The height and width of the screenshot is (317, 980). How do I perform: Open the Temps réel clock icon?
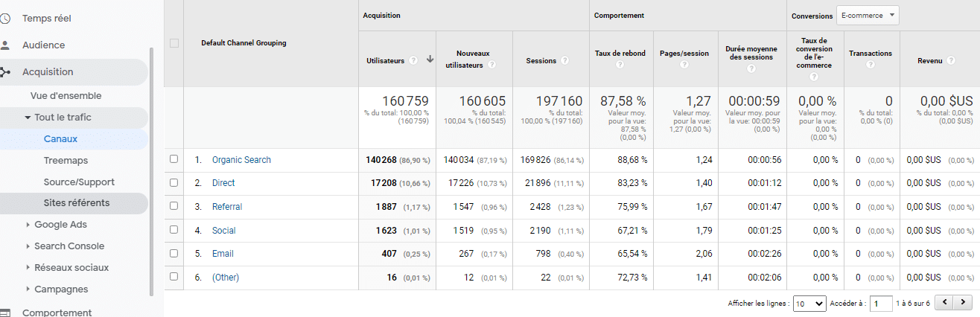coord(5,18)
